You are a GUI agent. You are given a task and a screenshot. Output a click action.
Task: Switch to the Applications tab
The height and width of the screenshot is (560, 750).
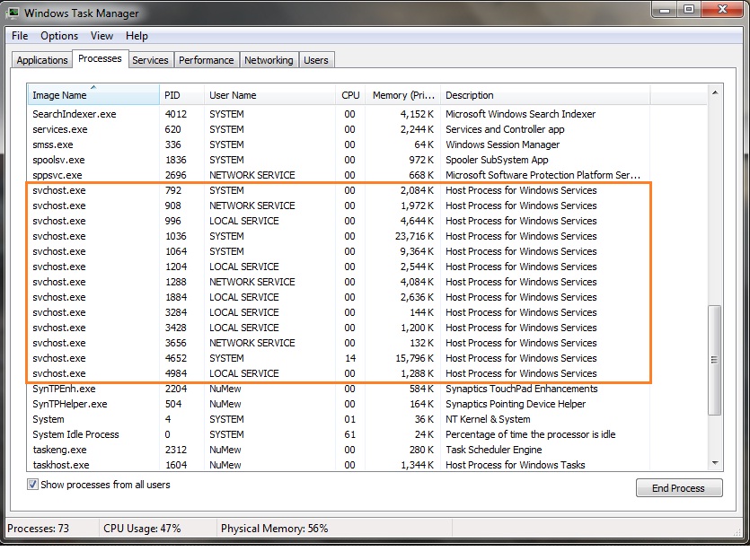(42, 60)
